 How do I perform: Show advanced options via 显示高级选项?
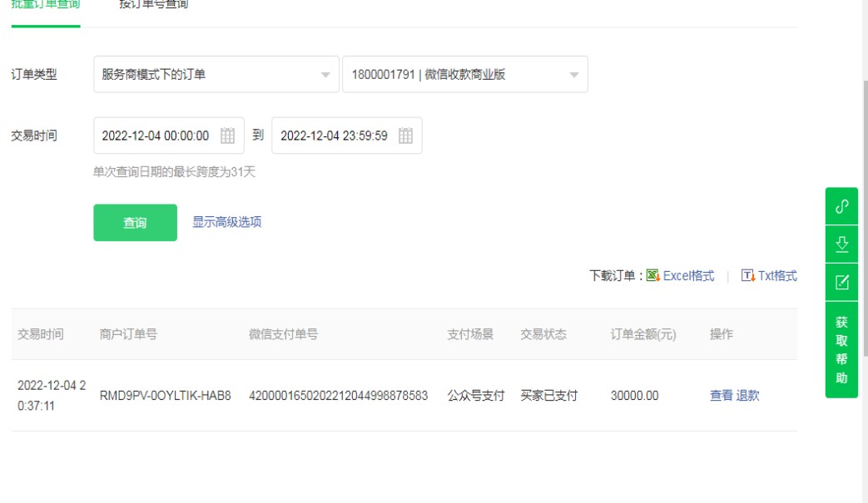(x=227, y=222)
